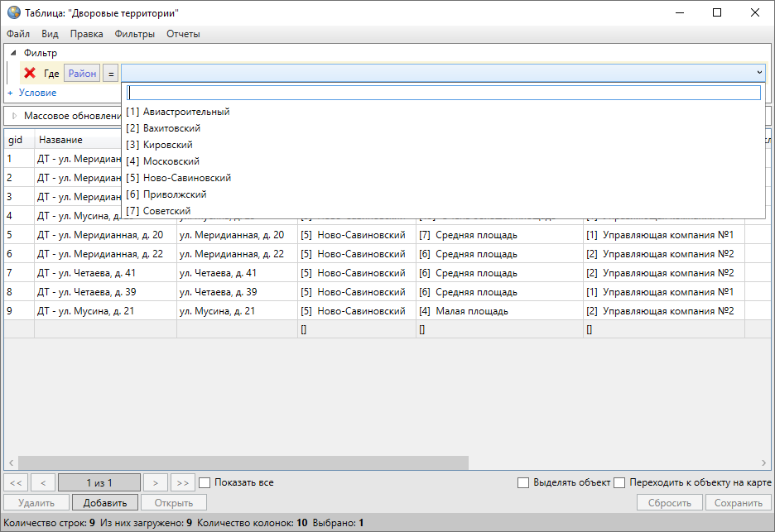Go to next page with > button
The image size is (775, 532).
(155, 482)
